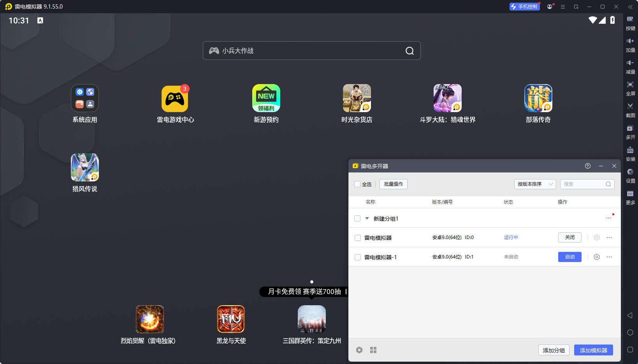Viewport: 638px width, 364px height.
Task: Click the 小兵大作战 search field
Action: (x=311, y=51)
